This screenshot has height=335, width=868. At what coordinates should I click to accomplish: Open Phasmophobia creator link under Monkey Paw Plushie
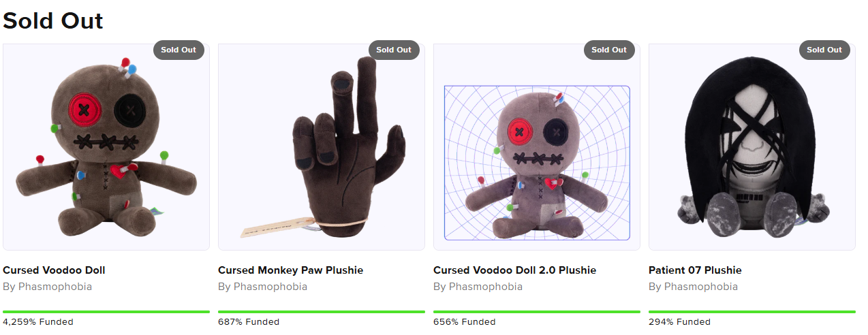click(270, 287)
